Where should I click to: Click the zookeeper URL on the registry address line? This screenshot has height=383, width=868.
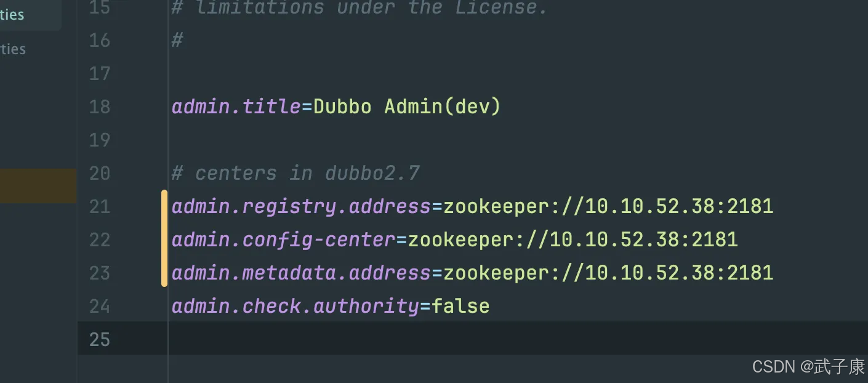[x=608, y=206]
